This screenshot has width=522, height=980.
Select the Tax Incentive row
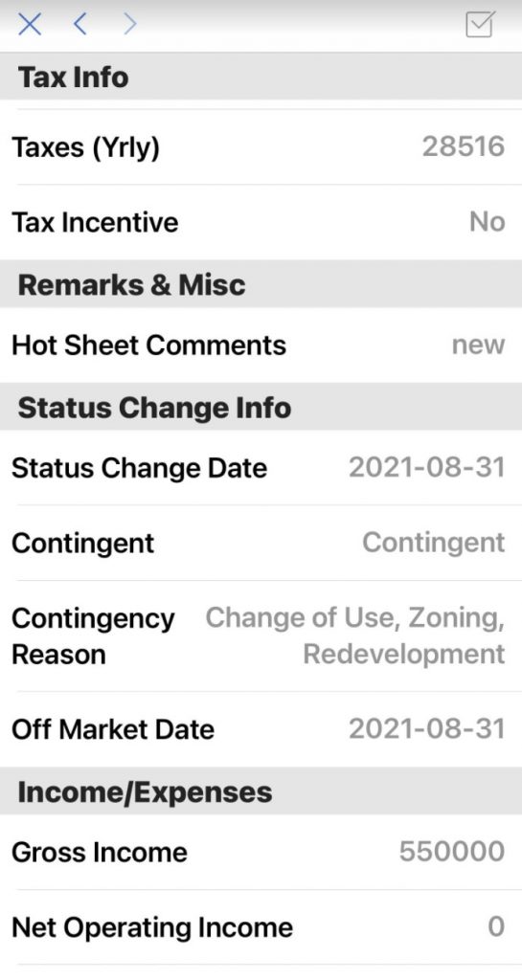coord(261,222)
